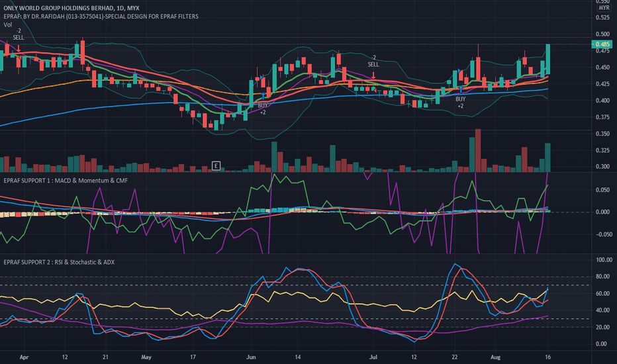This screenshot has height=364, width=617.
Task: Click the EPRAF indicator legend by Dr. Rafidah
Action: 101,17
